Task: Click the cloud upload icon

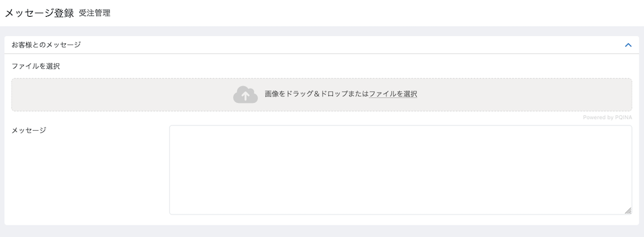Action: pyautogui.click(x=245, y=95)
